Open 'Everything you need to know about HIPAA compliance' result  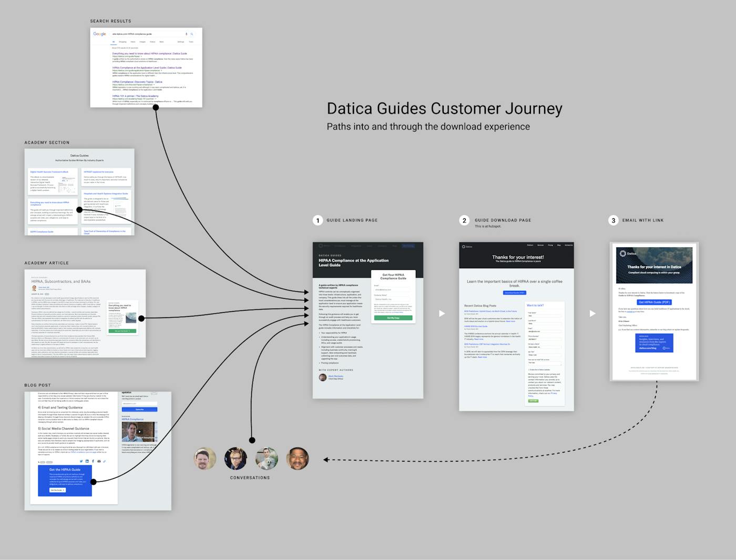coord(150,54)
